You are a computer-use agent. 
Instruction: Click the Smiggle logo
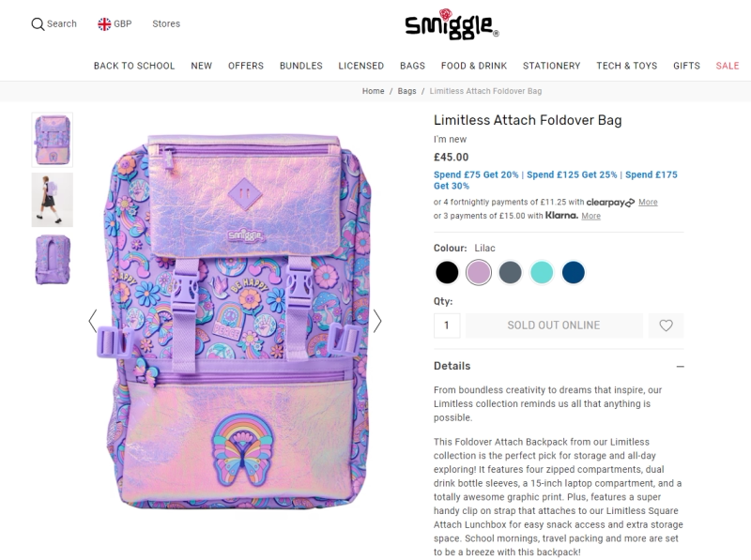click(452, 24)
